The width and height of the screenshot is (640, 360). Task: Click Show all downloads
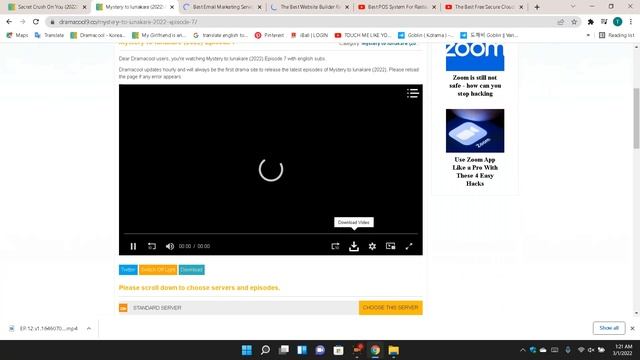[x=609, y=328]
